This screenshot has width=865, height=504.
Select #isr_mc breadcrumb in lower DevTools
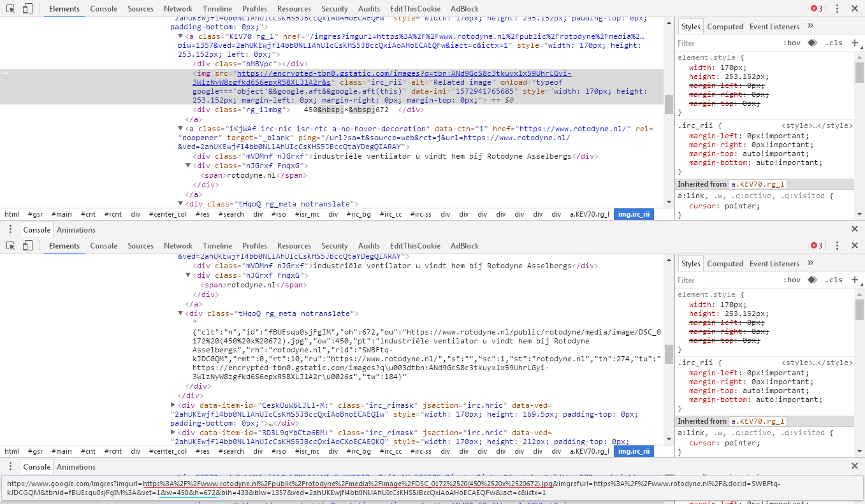coord(307,451)
